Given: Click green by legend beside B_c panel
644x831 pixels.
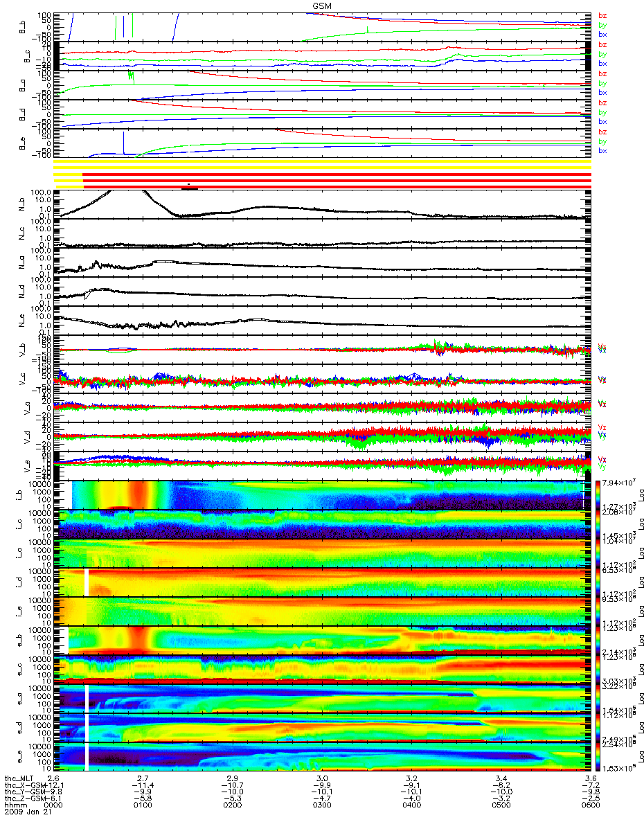Looking at the screenshot, I should [x=602, y=54].
